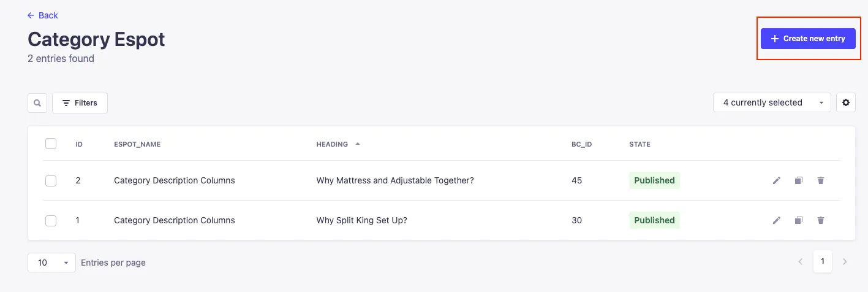Screen dimensions: 868x292
Task: Open the '4 currently selected' dropdown
Action: tap(772, 102)
